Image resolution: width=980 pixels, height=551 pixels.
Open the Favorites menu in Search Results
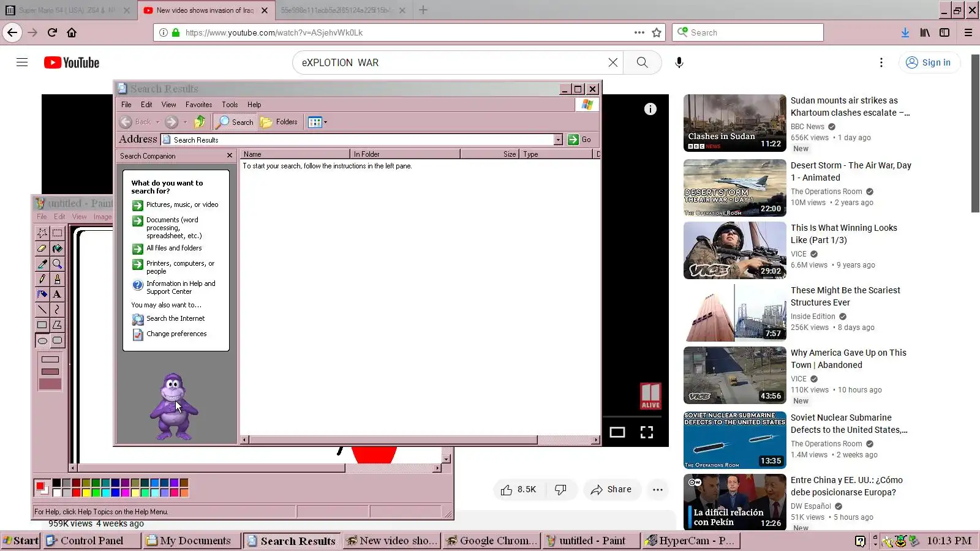pyautogui.click(x=199, y=105)
